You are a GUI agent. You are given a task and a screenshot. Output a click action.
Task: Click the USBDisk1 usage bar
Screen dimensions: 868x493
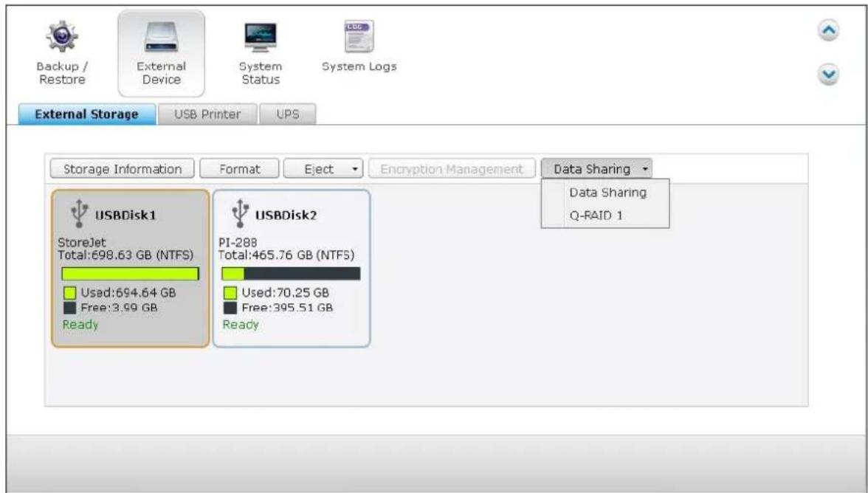coord(130,273)
